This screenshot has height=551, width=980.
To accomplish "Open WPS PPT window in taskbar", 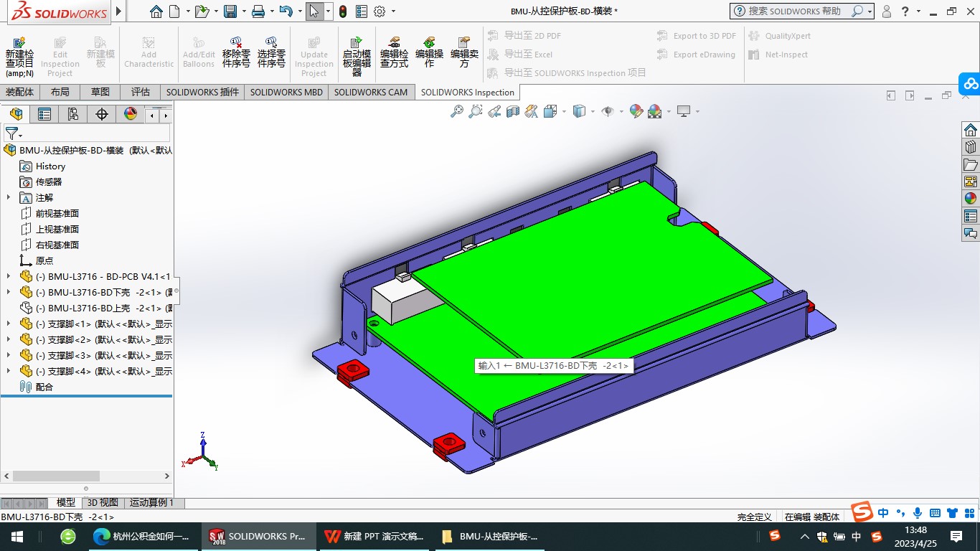I will pos(373,536).
